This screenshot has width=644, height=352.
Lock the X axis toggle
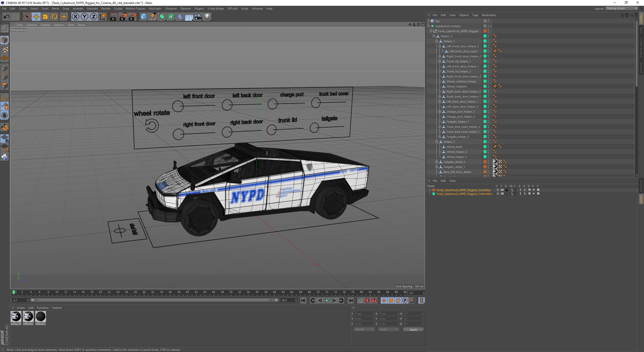click(75, 17)
